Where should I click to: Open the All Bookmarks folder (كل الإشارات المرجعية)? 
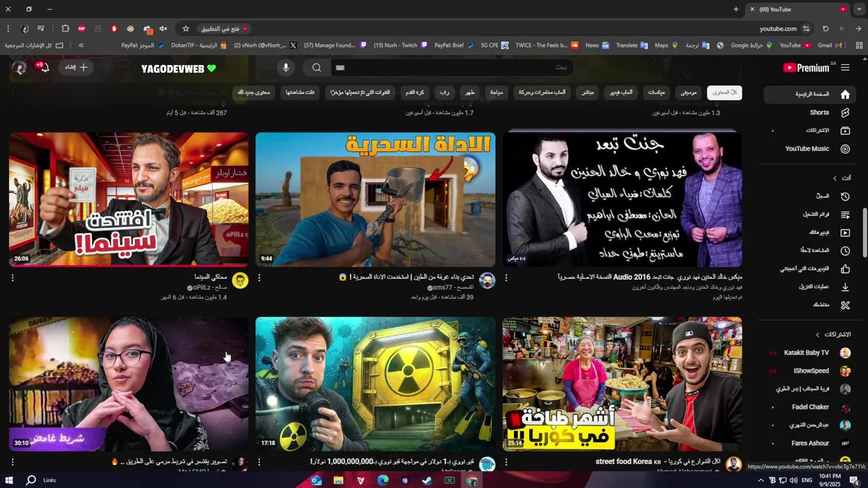click(x=34, y=45)
